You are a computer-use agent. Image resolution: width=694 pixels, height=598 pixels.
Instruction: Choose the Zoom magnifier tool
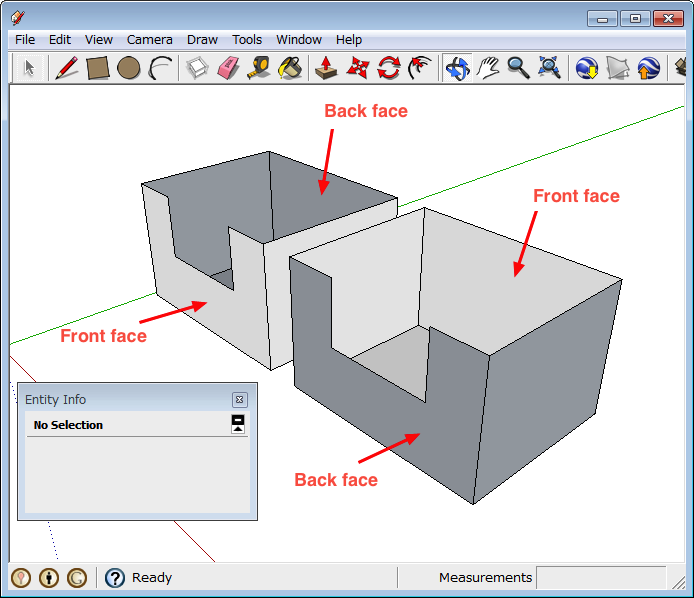(x=518, y=68)
